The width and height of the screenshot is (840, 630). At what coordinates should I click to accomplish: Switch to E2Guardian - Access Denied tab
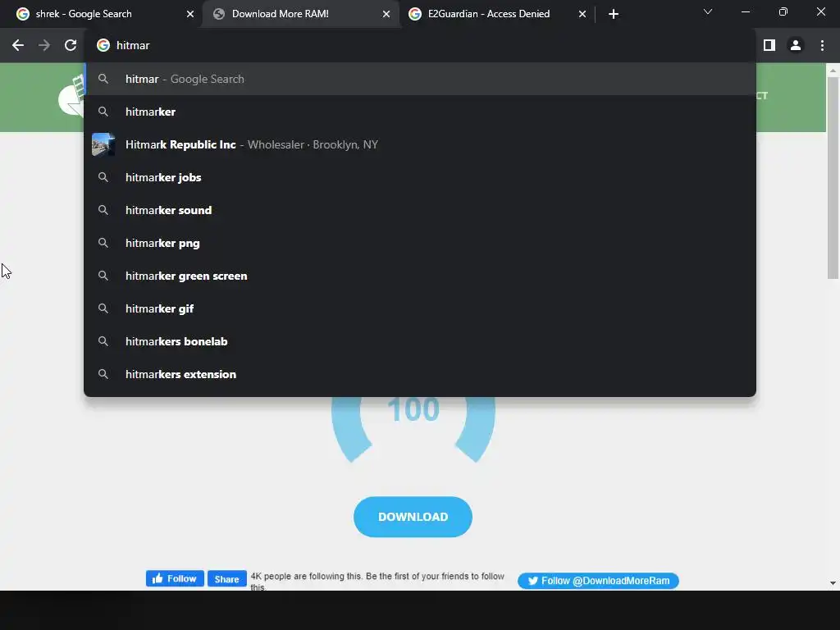496,14
